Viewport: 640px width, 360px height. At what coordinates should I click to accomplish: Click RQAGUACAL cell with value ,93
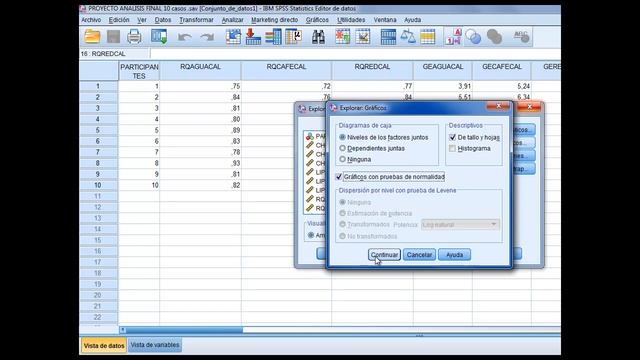pyautogui.click(x=200, y=163)
